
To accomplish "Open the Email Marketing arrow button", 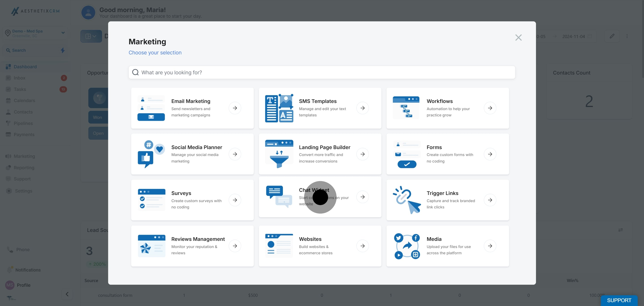I will click(x=235, y=108).
